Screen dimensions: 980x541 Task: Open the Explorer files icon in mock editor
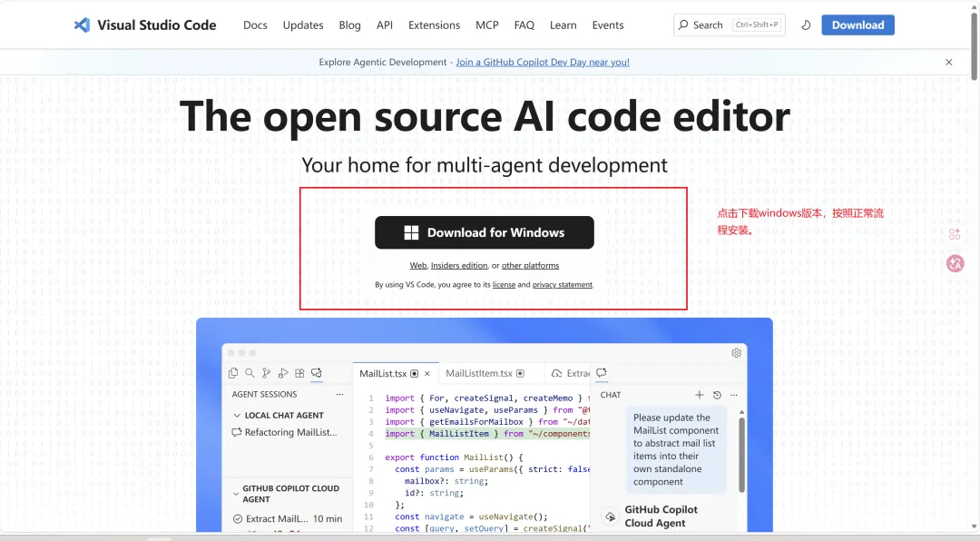(233, 373)
